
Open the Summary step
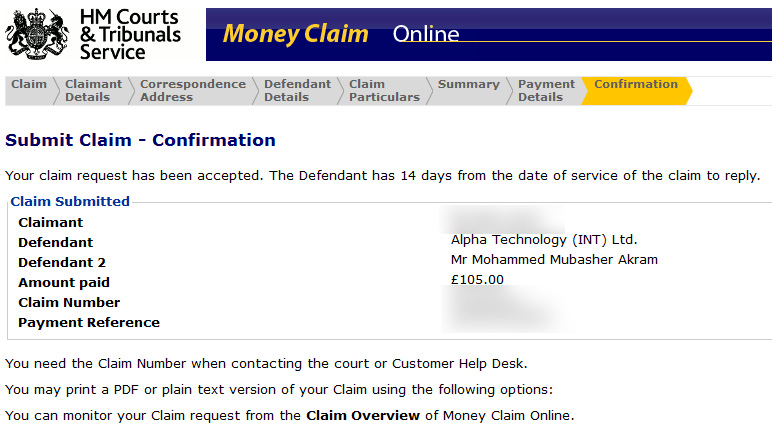(x=469, y=84)
